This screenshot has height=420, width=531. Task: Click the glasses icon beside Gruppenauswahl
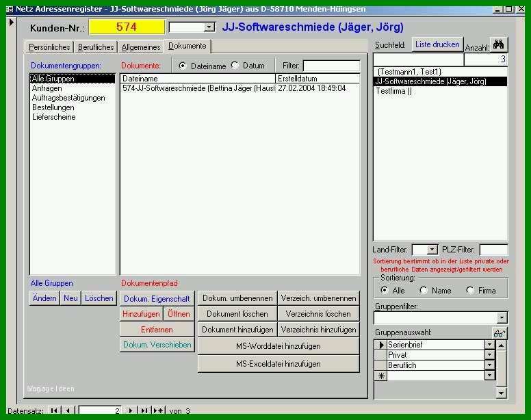pos(499,333)
